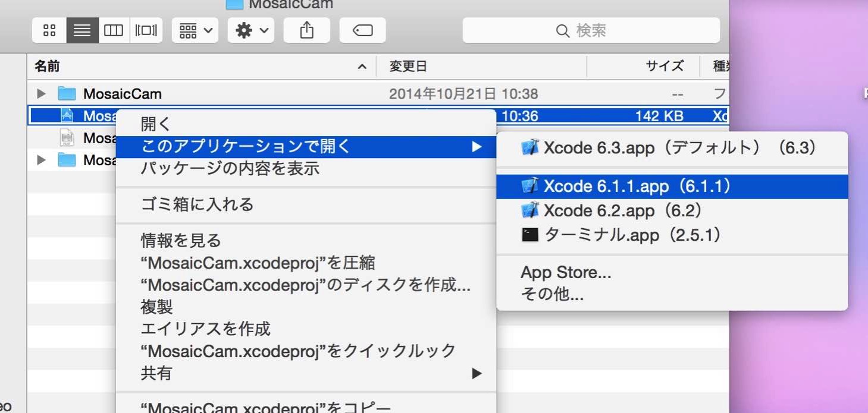Image resolution: width=868 pixels, height=413 pixels.
Task: Choose エイリアスを作成 in context menu
Action: [x=306, y=329]
